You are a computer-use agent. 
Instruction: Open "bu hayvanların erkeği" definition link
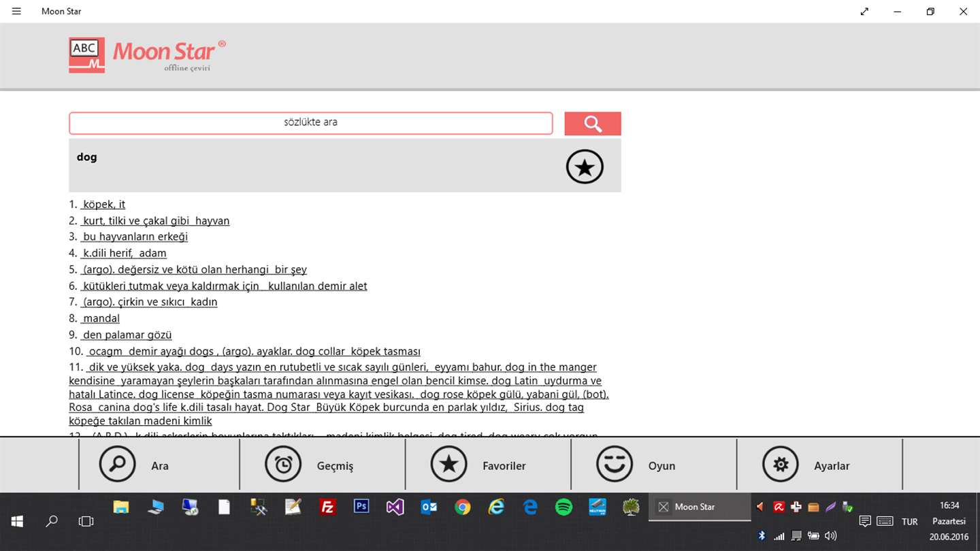pyautogui.click(x=135, y=237)
